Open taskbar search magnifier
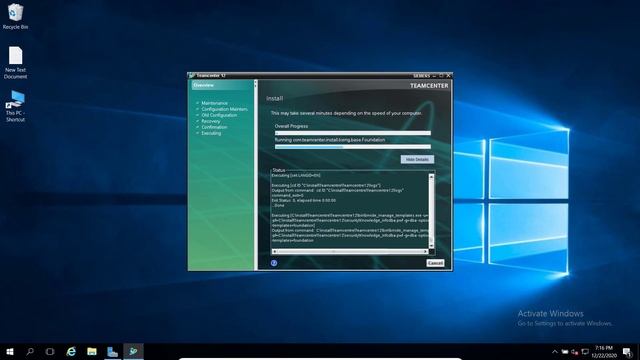 pos(30,351)
